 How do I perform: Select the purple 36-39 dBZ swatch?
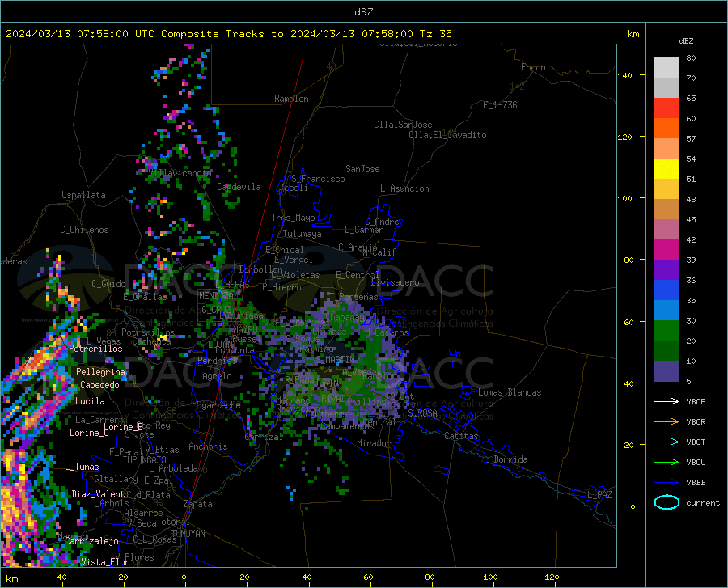[x=667, y=270]
